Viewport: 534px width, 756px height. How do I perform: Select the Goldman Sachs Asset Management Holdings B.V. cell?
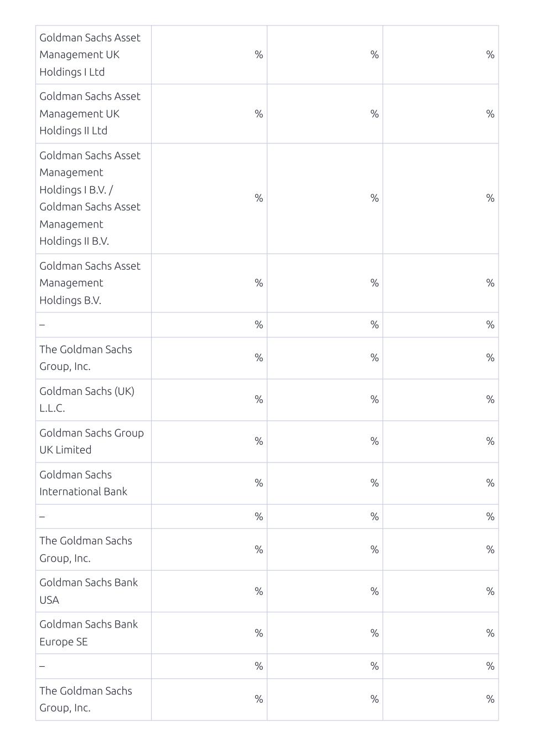tap(93, 283)
